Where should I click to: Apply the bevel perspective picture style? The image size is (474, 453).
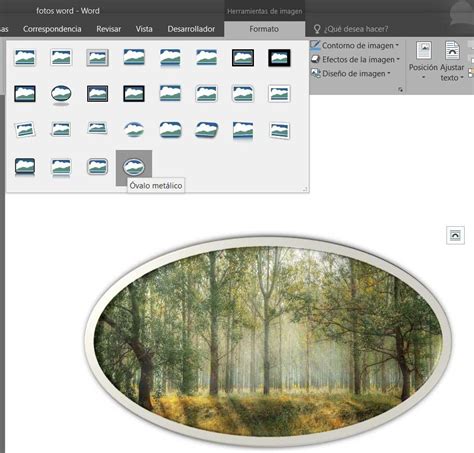(206, 130)
